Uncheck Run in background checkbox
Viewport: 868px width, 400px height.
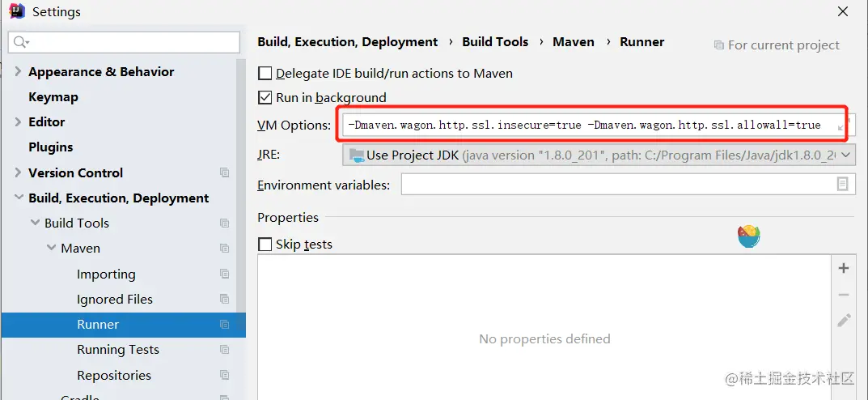(x=265, y=98)
